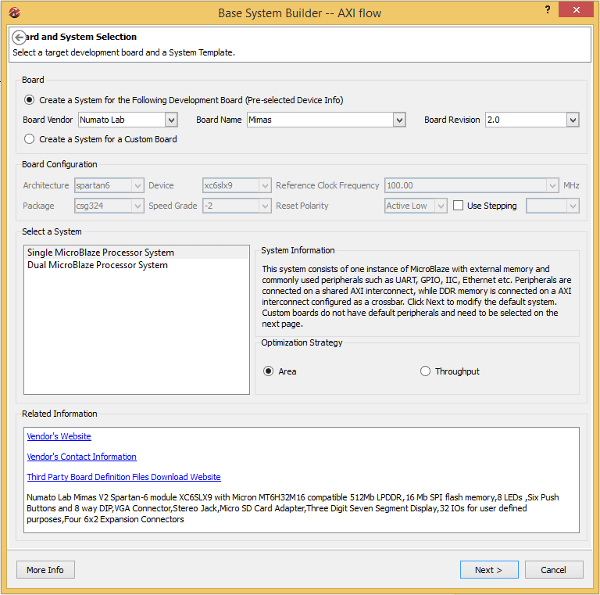
Task: Click the back arrow icon in header
Action: (19, 38)
